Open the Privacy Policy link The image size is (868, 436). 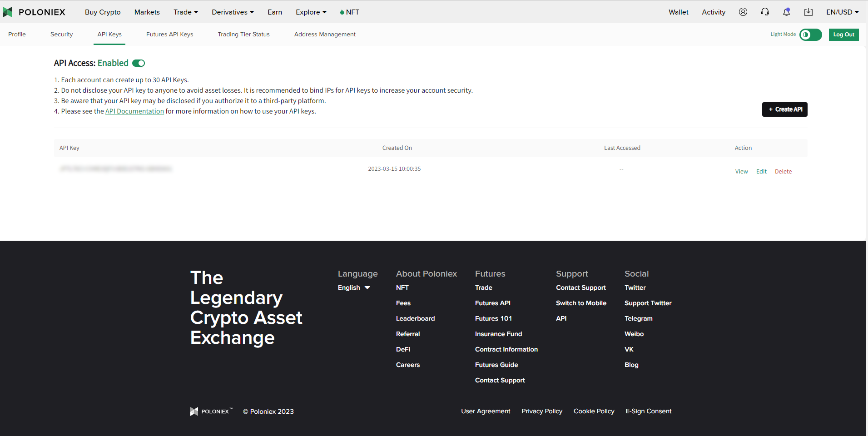pos(542,411)
